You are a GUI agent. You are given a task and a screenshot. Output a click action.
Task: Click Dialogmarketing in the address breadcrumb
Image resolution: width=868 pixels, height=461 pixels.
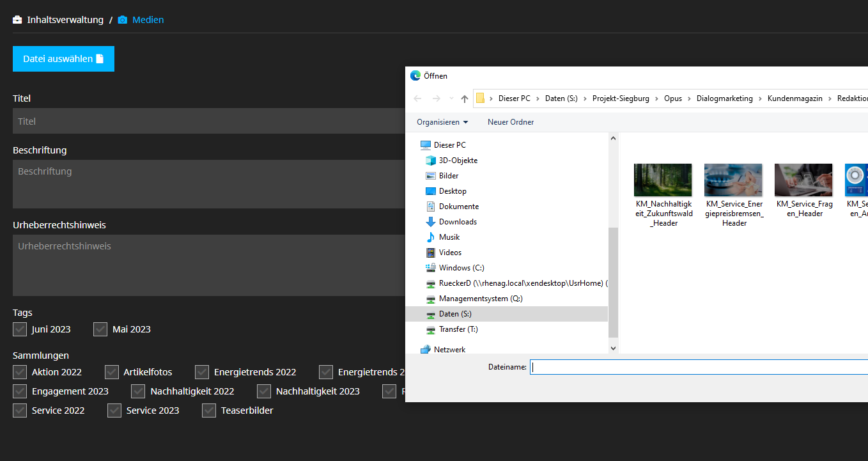click(724, 98)
